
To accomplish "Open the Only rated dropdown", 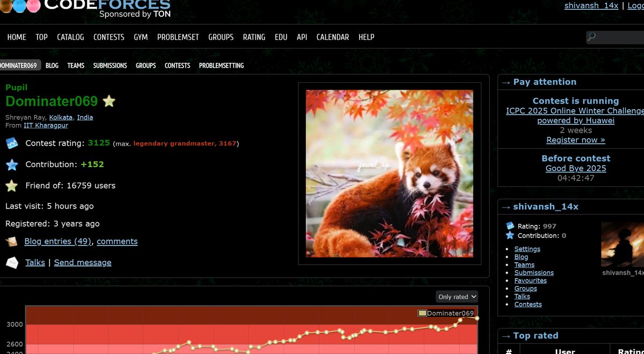I will click(457, 297).
